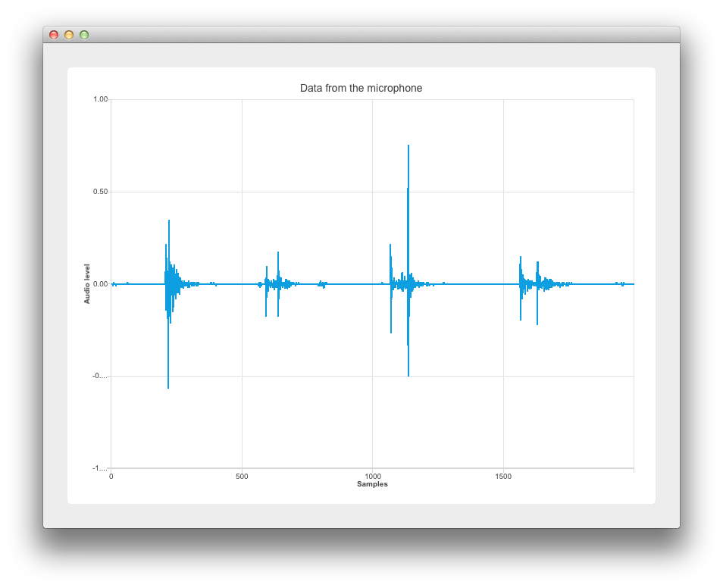Click the 0.50 tick label on vertical axis

[101, 189]
